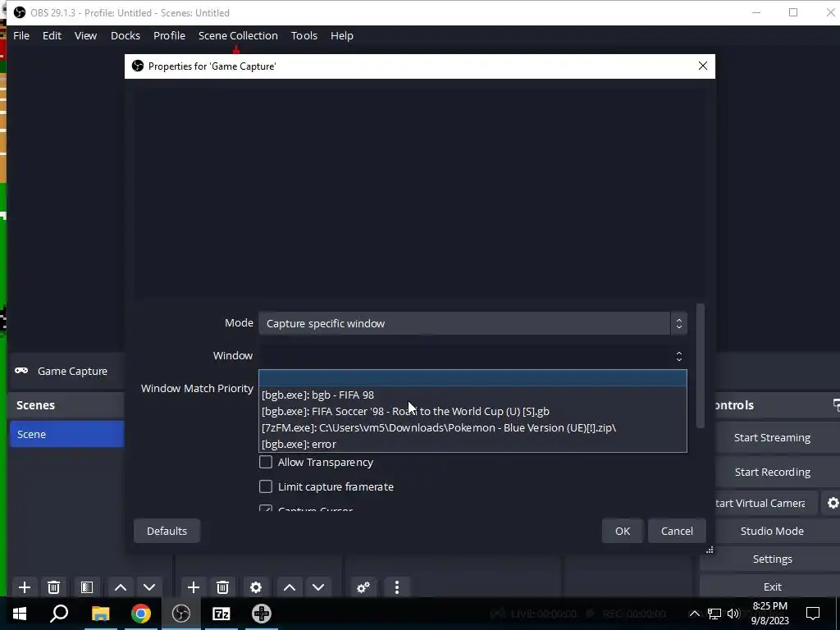Open the notification center icon
840x630 pixels.
pyautogui.click(x=813, y=614)
